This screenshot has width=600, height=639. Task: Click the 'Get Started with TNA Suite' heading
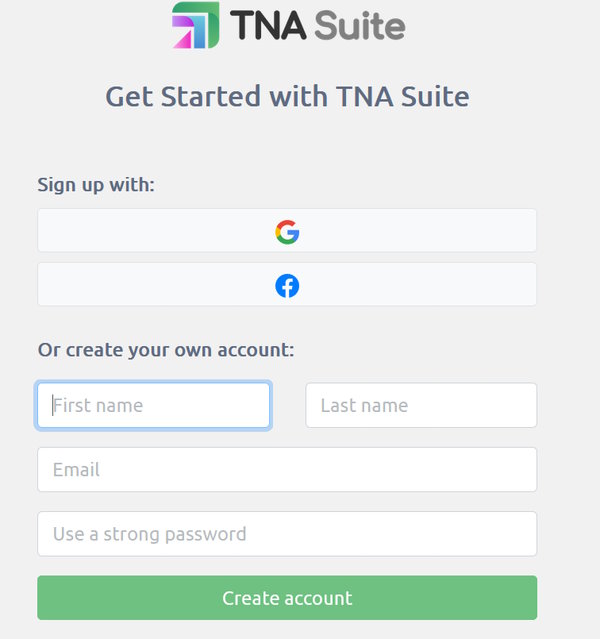pyautogui.click(x=287, y=97)
